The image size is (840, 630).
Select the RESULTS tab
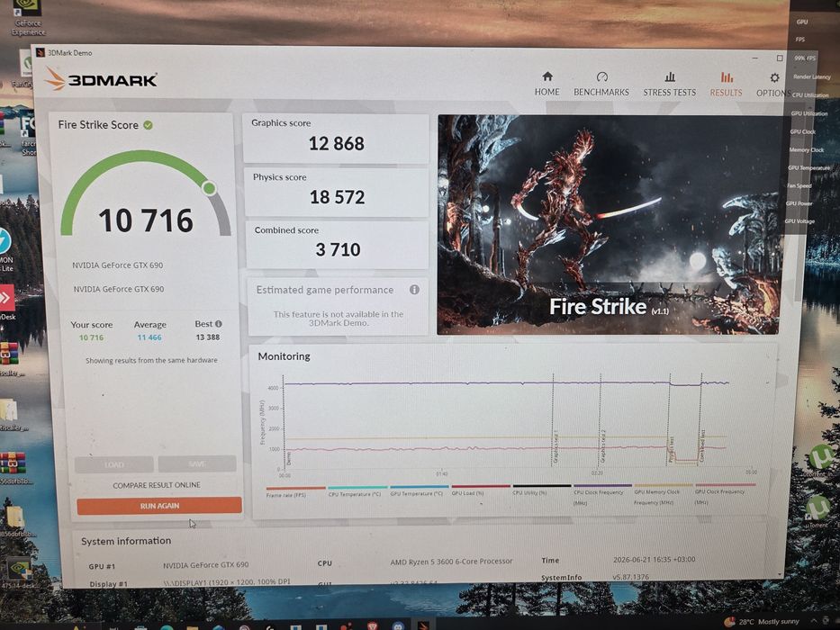726,84
